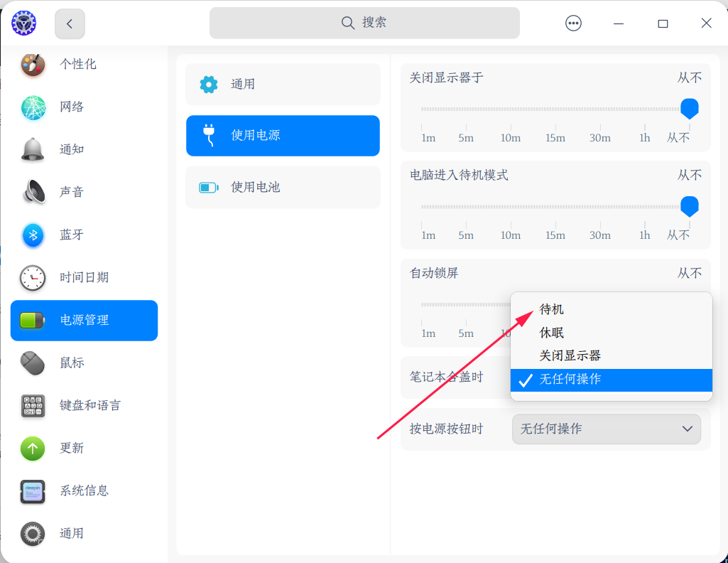The height and width of the screenshot is (563, 728).
Task: Click 15m tick on 电脑进入待机模式 slider
Action: tap(555, 235)
